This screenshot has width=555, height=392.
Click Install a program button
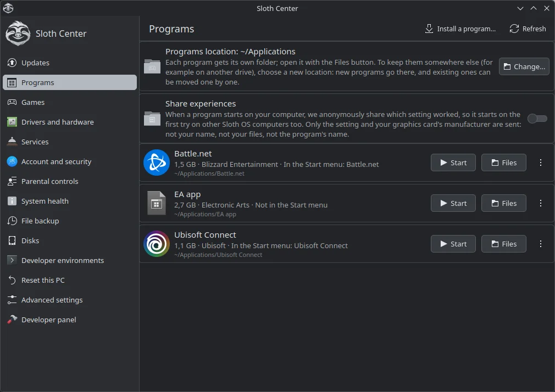(x=460, y=29)
